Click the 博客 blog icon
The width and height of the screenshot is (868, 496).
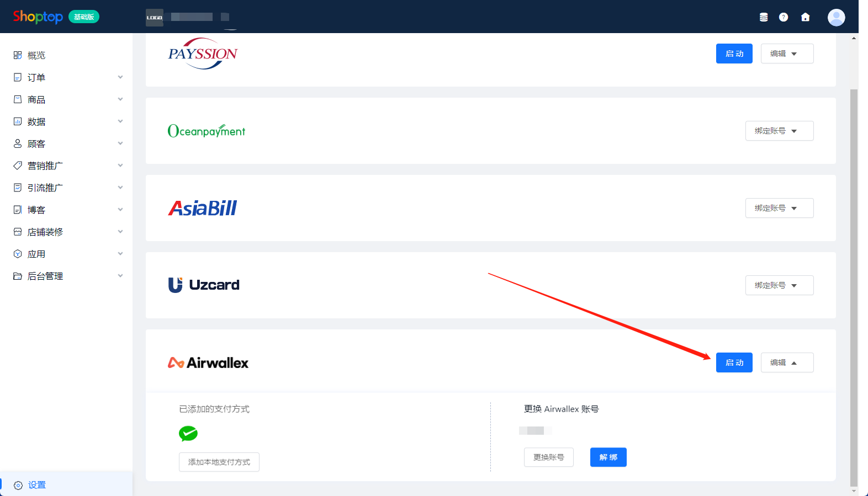18,210
